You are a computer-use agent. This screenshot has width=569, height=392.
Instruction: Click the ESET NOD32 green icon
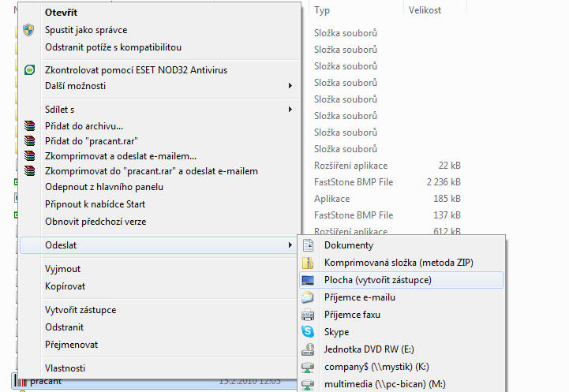[x=29, y=69]
